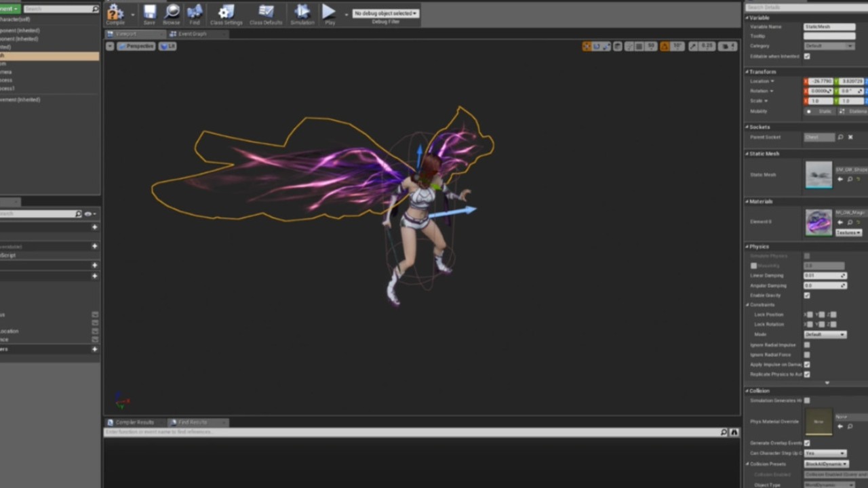The height and width of the screenshot is (488, 868).
Task: Browse to Element 0 material magnifier icon
Action: pyautogui.click(x=850, y=222)
